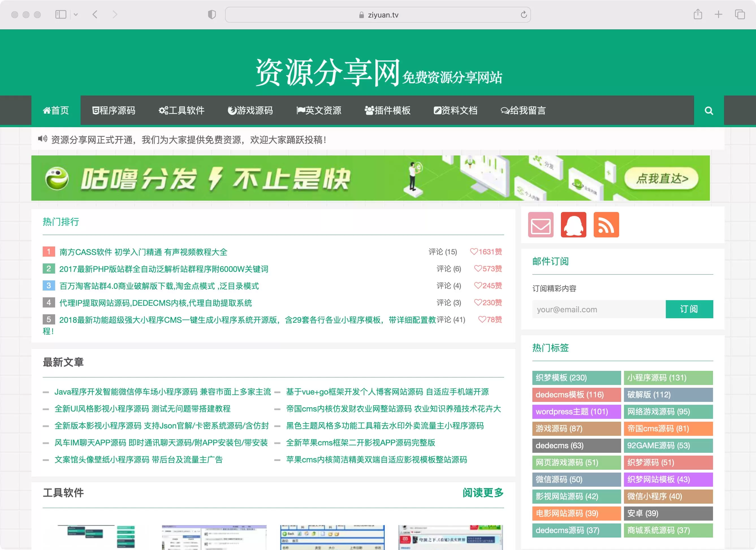Screen dimensions: 756x550
Task: Click the speaker announcement icon
Action: coord(42,139)
